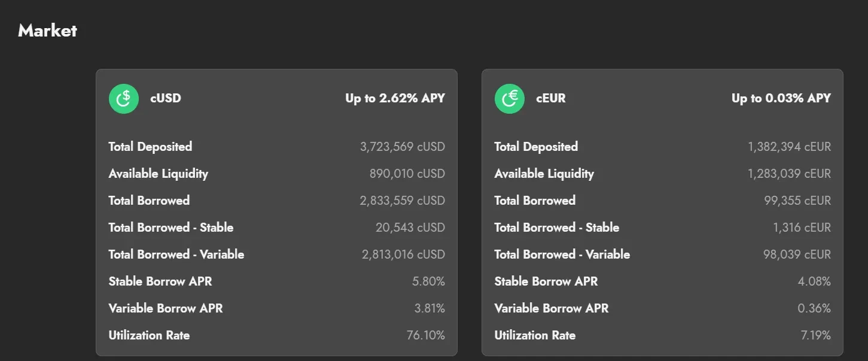Select cUSD Stable Borrow APR 5.80%
868x361 pixels.
pos(428,281)
